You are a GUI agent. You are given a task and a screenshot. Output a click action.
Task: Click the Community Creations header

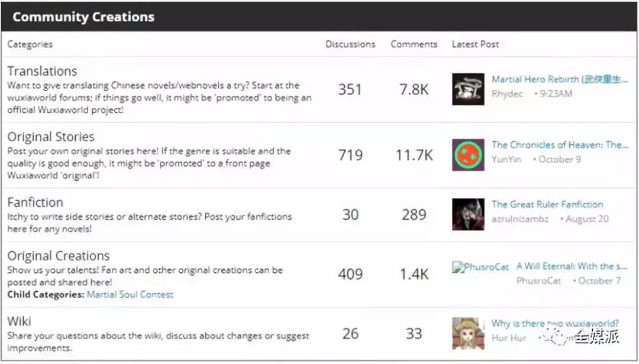83,17
